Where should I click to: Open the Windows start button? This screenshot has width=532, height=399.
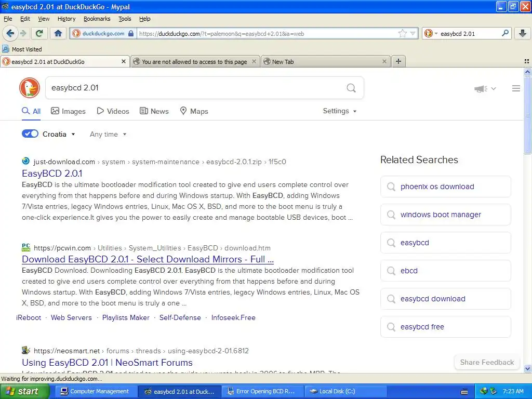pyautogui.click(x=24, y=391)
